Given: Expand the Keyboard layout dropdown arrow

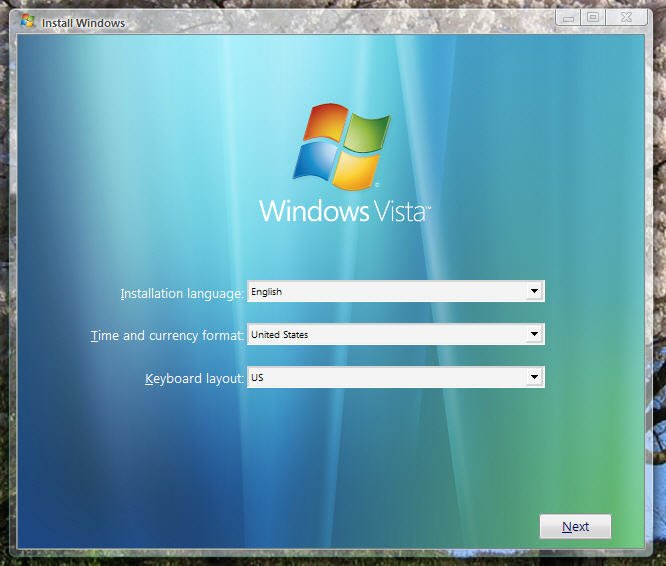Looking at the screenshot, I should click(x=534, y=377).
